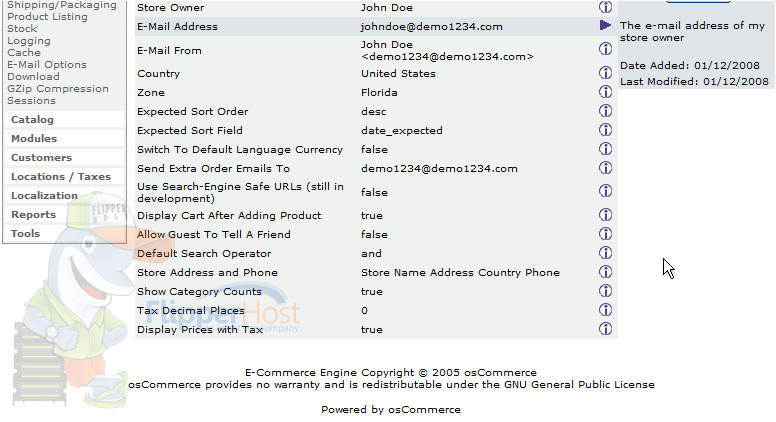The width and height of the screenshot is (776, 422).
Task: Open info for Display Cart After Adding Product
Action: click(605, 215)
